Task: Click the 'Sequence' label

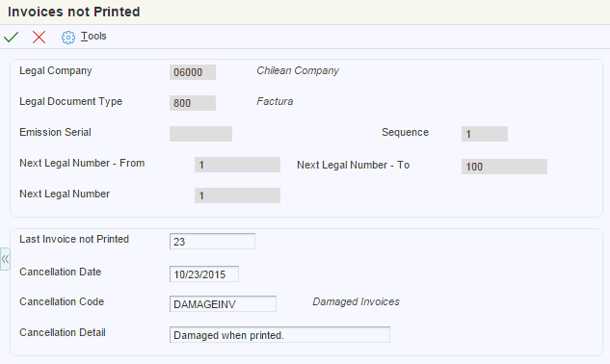Action: pyautogui.click(x=405, y=132)
